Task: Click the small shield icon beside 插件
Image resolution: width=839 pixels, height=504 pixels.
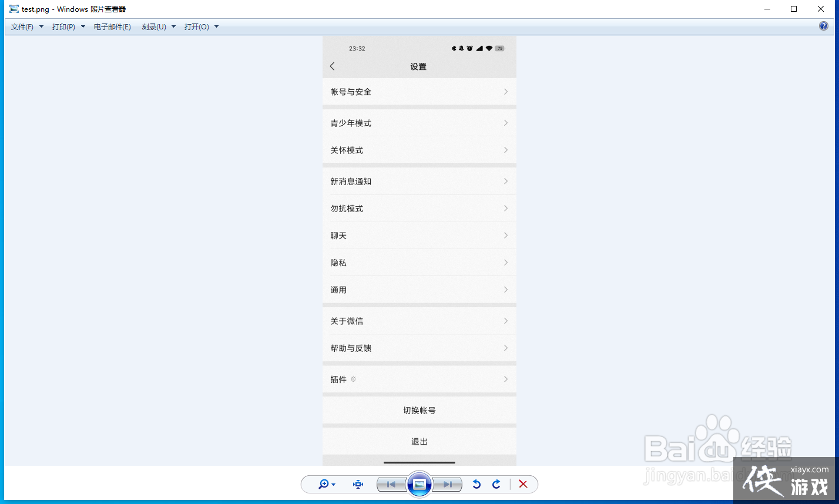Action: point(353,379)
